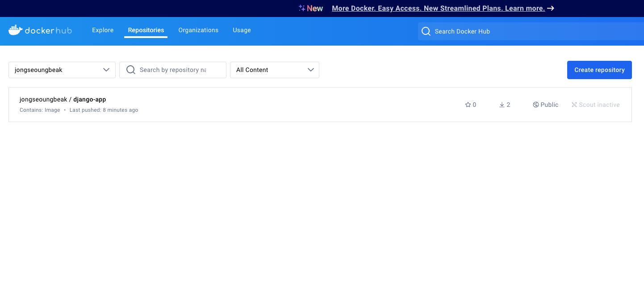Click the "Public" visibility label

coord(549,105)
